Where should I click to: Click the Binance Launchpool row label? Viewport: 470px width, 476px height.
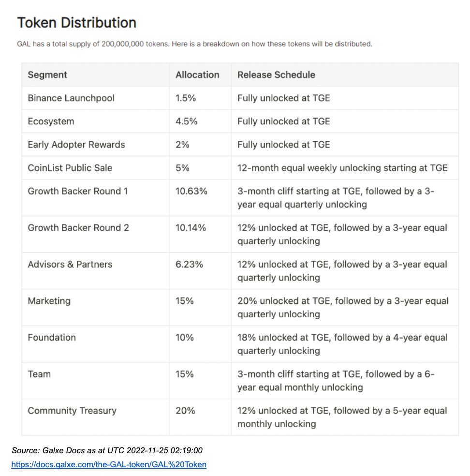(x=71, y=98)
